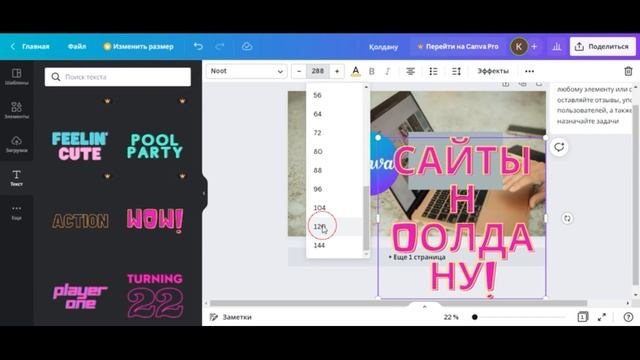The width and height of the screenshot is (640, 360).
Task: Click the Redo arrow
Action: pyautogui.click(x=220, y=47)
